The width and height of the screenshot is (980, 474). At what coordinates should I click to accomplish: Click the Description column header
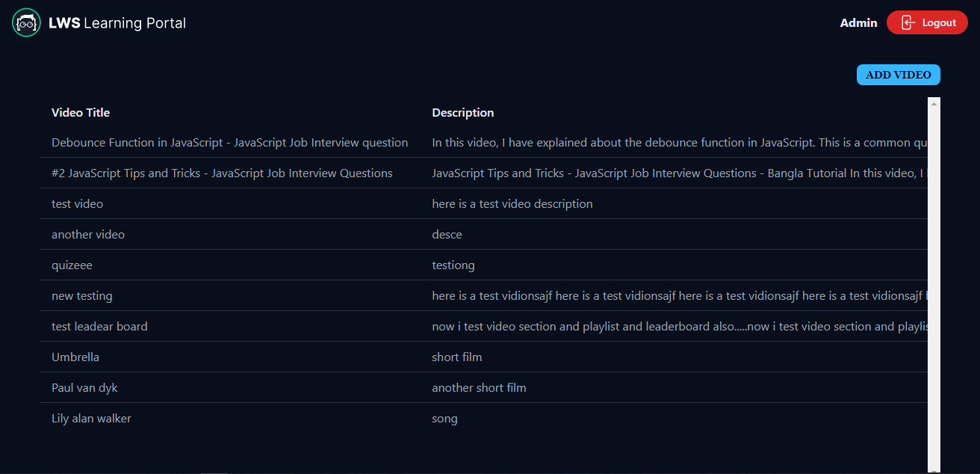(462, 113)
